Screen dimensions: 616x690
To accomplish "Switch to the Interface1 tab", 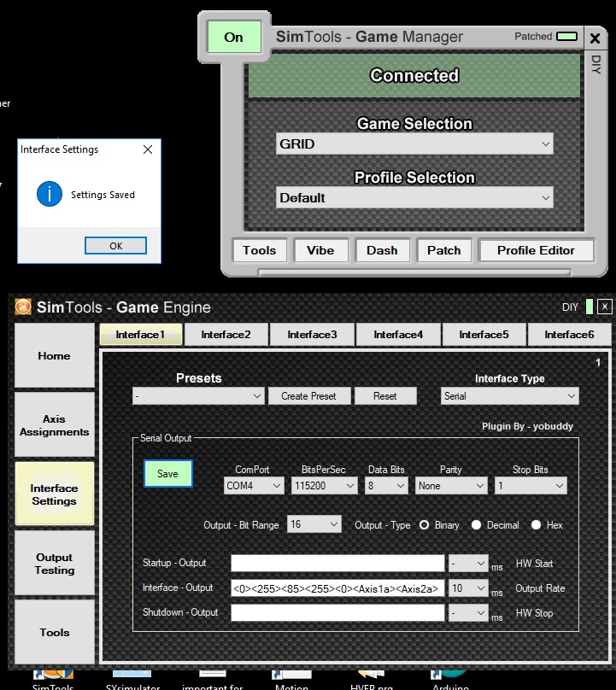I will (141, 335).
